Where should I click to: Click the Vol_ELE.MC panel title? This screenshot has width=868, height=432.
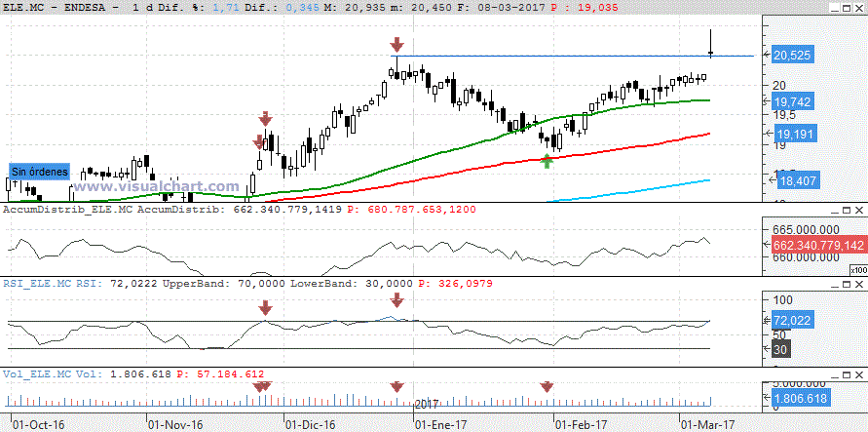click(x=38, y=374)
